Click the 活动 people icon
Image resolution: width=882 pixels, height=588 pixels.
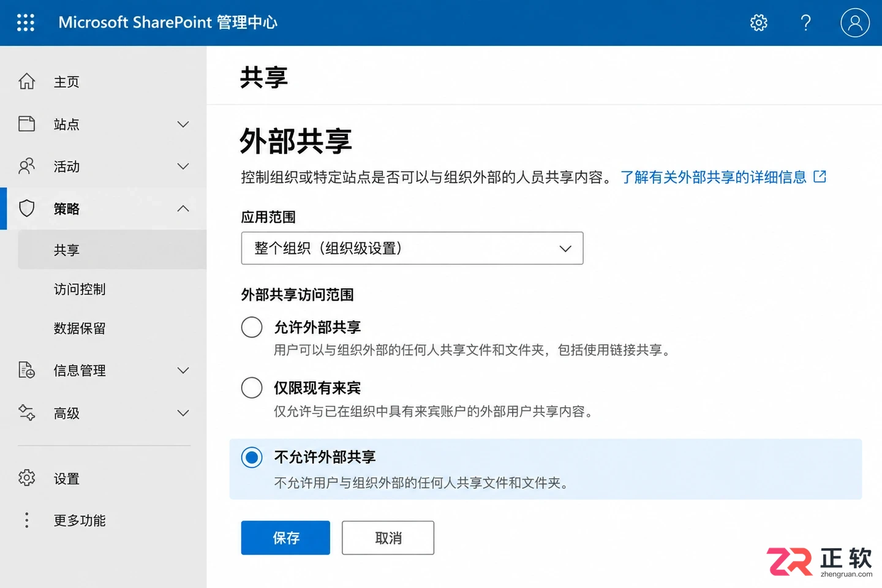click(x=27, y=166)
